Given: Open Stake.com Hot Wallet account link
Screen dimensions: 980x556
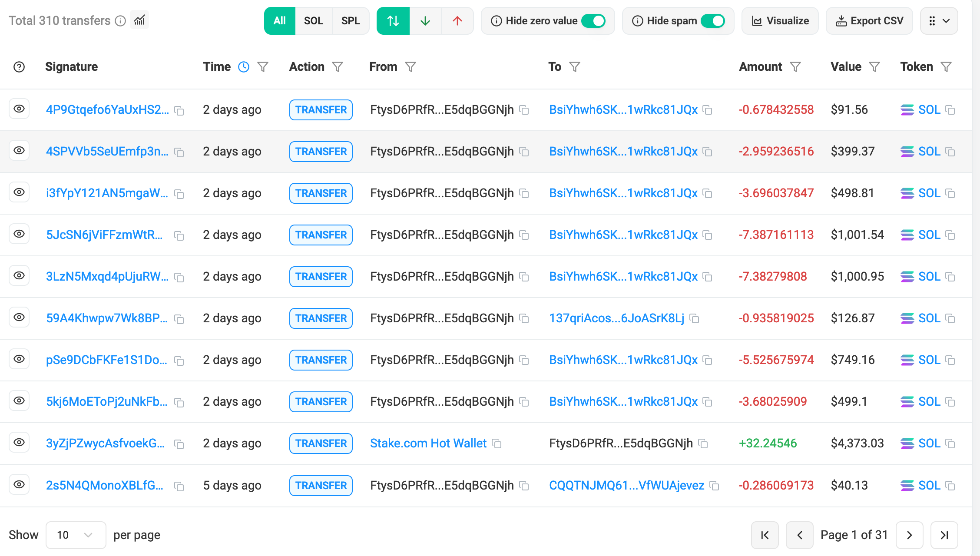Looking at the screenshot, I should click(x=428, y=443).
